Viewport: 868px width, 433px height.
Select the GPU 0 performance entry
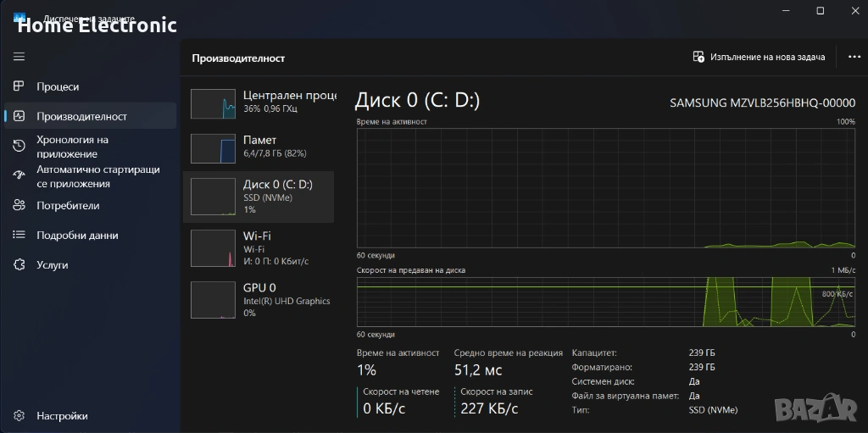pyautogui.click(x=259, y=300)
